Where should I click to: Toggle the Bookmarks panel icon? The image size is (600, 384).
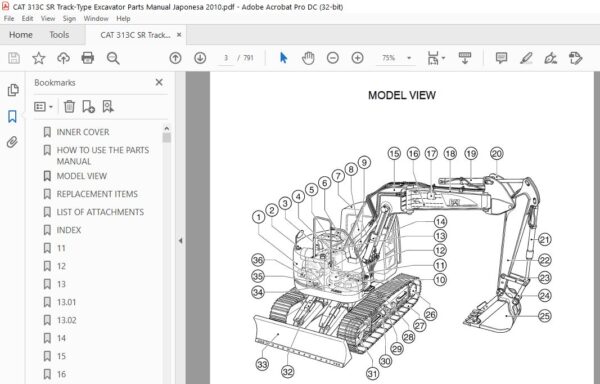(12, 116)
